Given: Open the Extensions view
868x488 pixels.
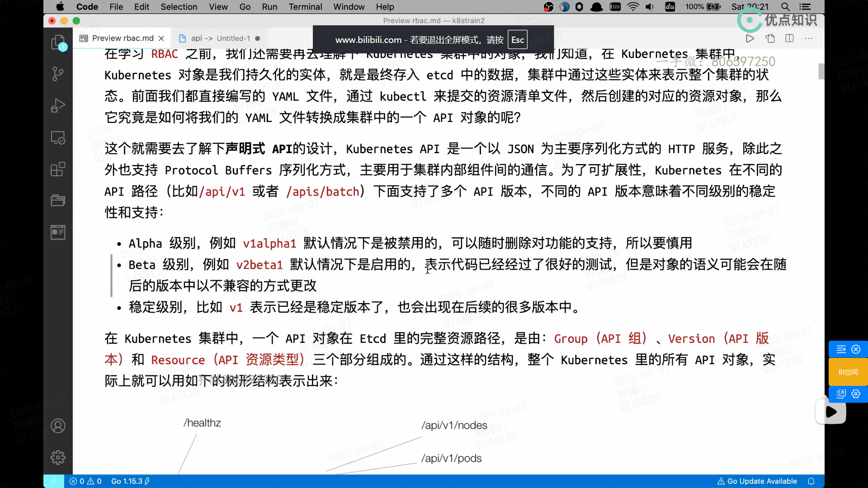Looking at the screenshot, I should point(58,169).
